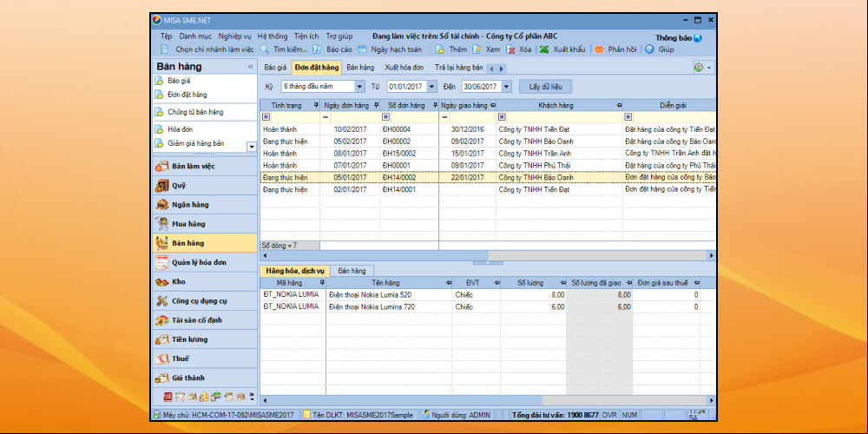The width and height of the screenshot is (868, 434).
Task: Show the previous tabs with the left arrow
Action: click(x=491, y=69)
